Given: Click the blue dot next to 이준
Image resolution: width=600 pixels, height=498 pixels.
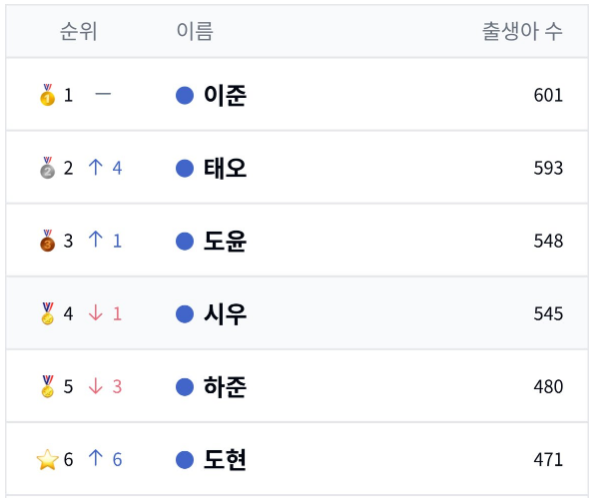Looking at the screenshot, I should [x=184, y=95].
